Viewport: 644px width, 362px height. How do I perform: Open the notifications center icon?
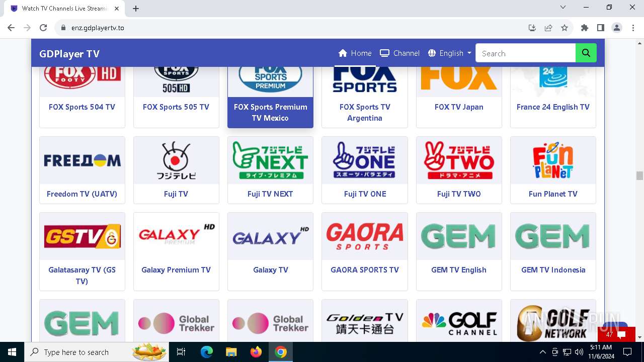pyautogui.click(x=627, y=352)
